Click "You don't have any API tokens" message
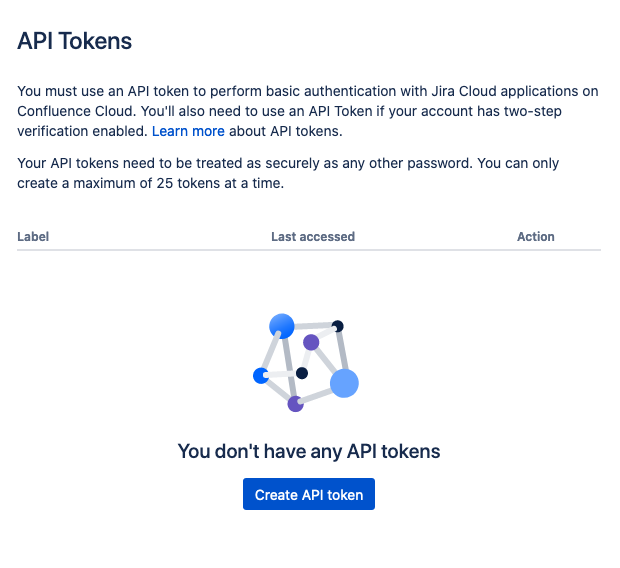620x568 pixels. (x=309, y=451)
